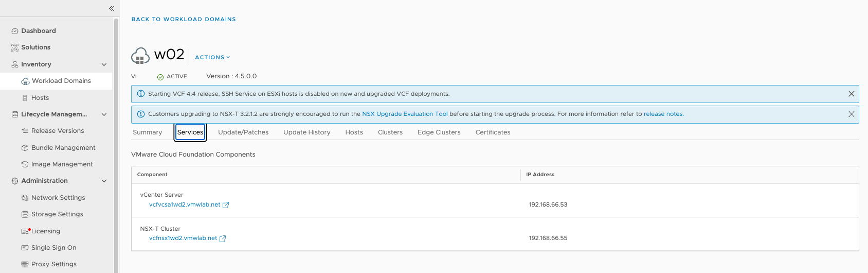Collapse the sidebar with double-chevron icon
The image size is (868, 273).
click(112, 8)
